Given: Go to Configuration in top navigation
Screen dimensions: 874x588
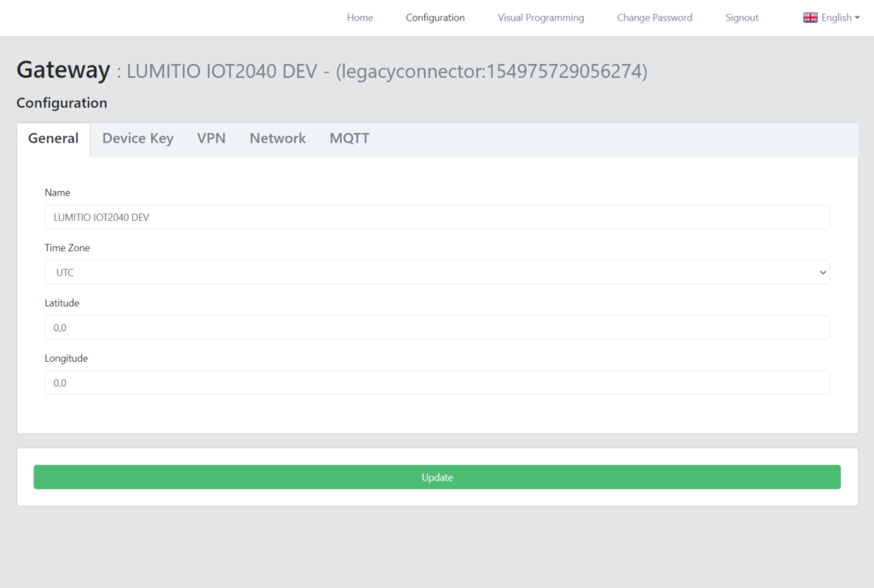Looking at the screenshot, I should pyautogui.click(x=434, y=18).
